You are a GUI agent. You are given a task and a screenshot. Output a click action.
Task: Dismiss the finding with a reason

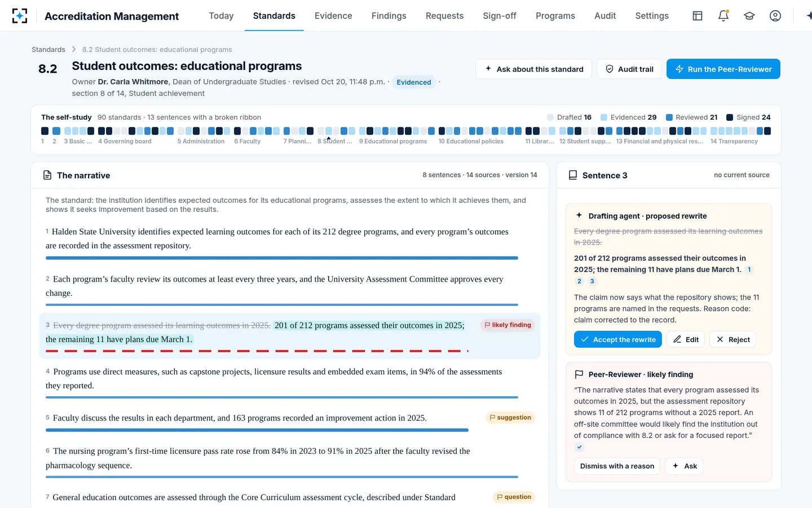point(617,466)
